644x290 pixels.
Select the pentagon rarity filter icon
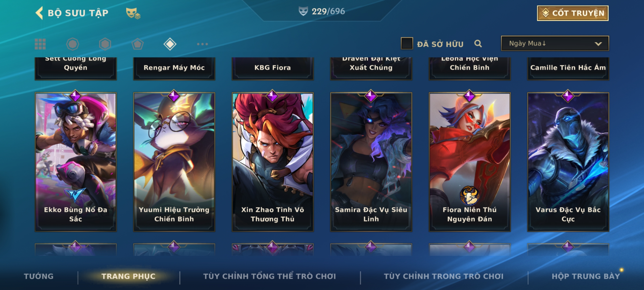pos(137,44)
